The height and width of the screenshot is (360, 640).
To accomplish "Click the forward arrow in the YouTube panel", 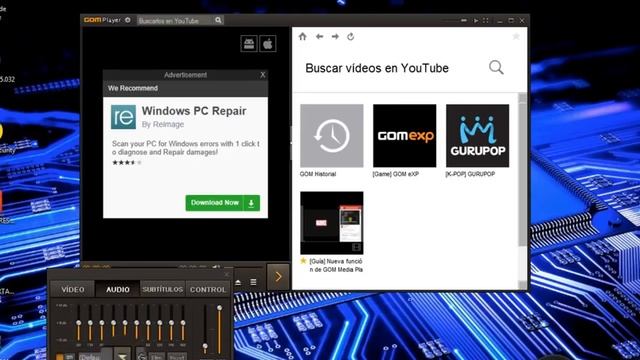I will [x=335, y=37].
